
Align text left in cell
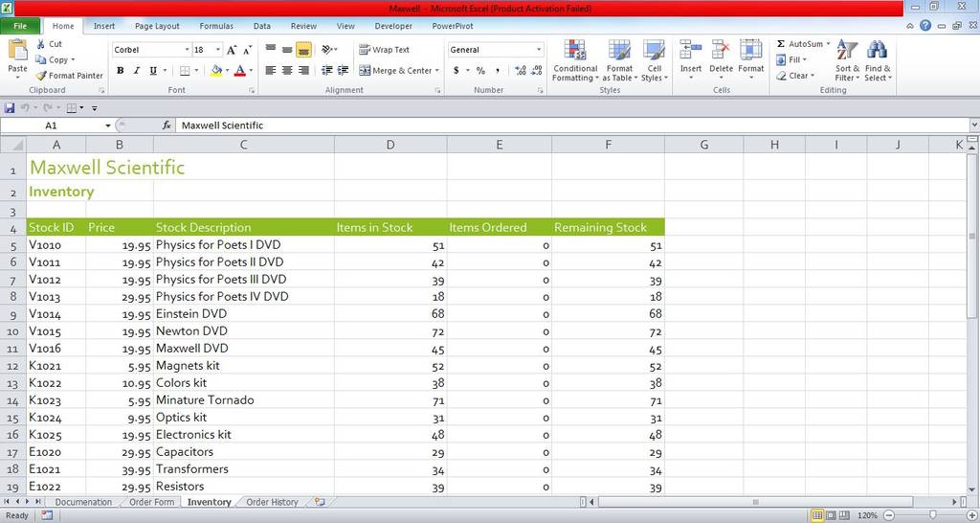coord(271,71)
